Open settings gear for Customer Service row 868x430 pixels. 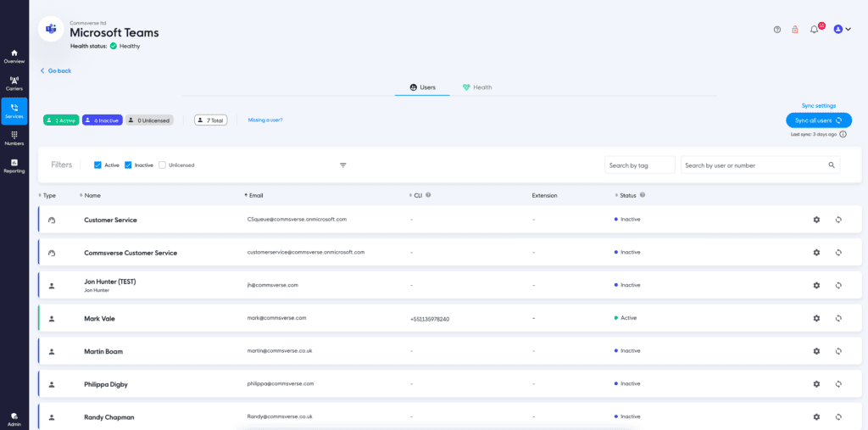tap(816, 220)
